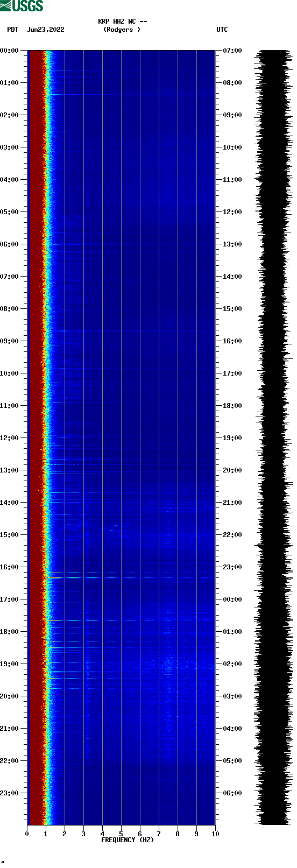Click the 14:00 PDT time label
Viewport: 297px width, 868px height.
tap(10, 503)
